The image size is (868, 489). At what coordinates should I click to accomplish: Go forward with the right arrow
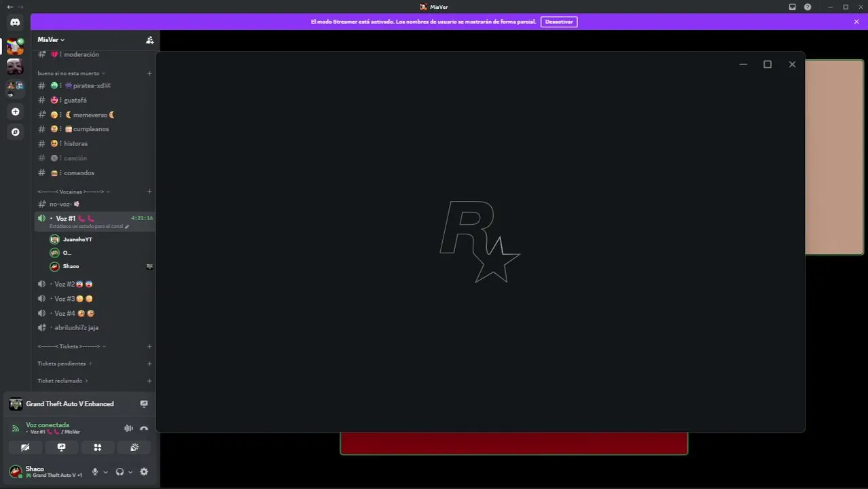click(20, 7)
